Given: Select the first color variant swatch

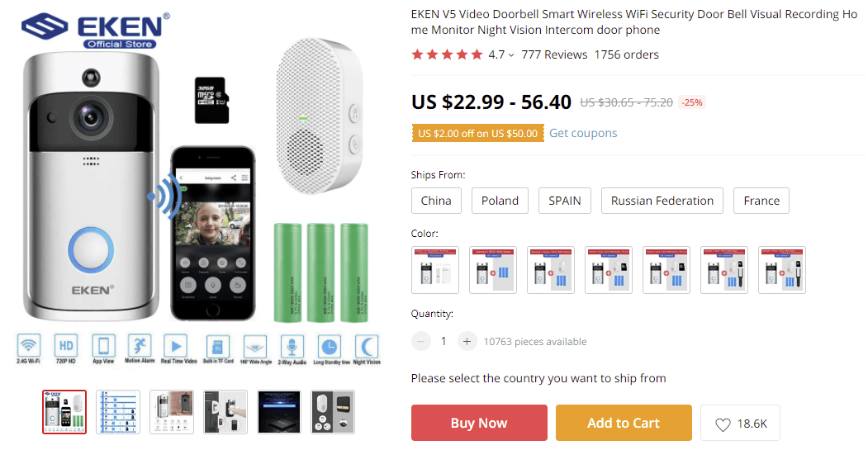Looking at the screenshot, I should click(x=435, y=269).
